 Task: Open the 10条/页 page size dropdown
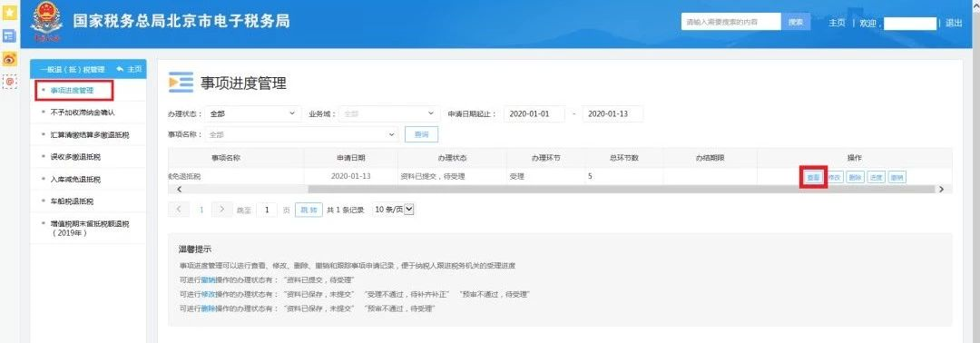[x=393, y=210]
